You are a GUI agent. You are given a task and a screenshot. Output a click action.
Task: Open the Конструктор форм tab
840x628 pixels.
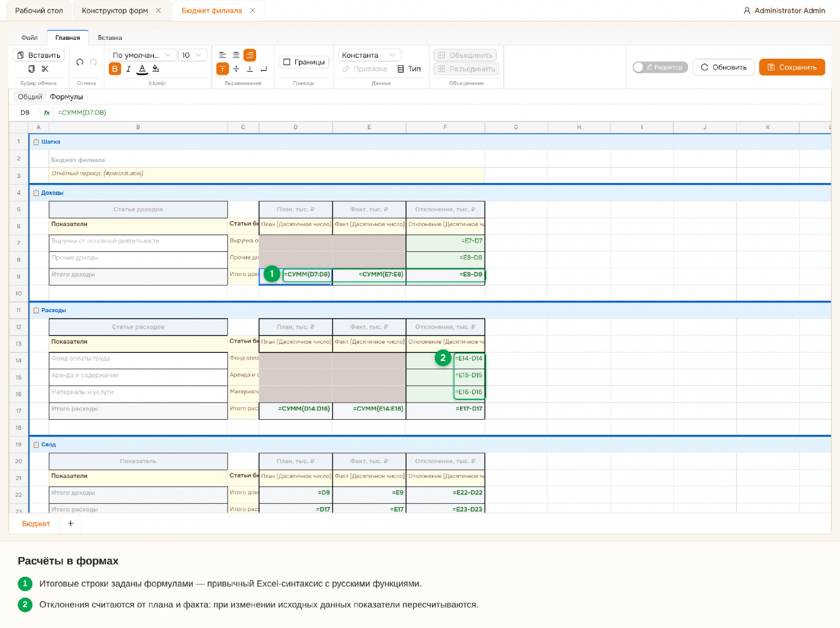(115, 10)
